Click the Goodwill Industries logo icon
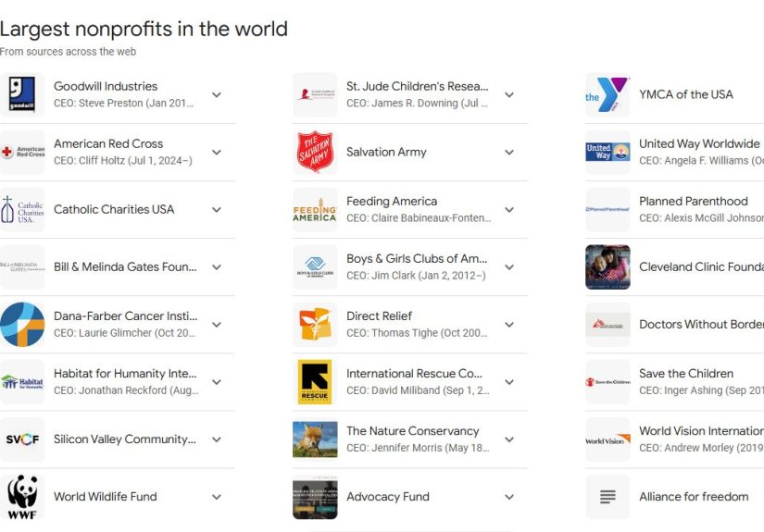The height and width of the screenshot is (532, 764). coord(22,94)
